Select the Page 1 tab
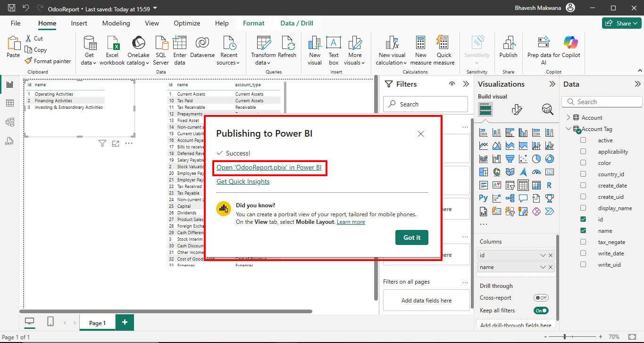The height and width of the screenshot is (343, 644). [97, 323]
